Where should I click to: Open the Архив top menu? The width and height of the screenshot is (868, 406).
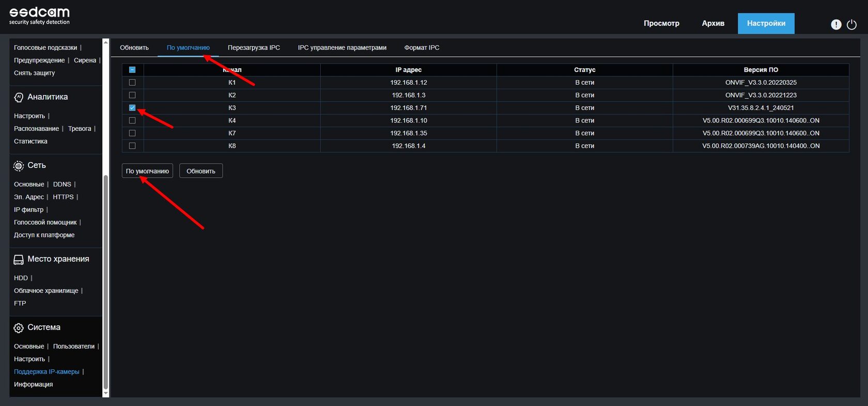tap(713, 23)
